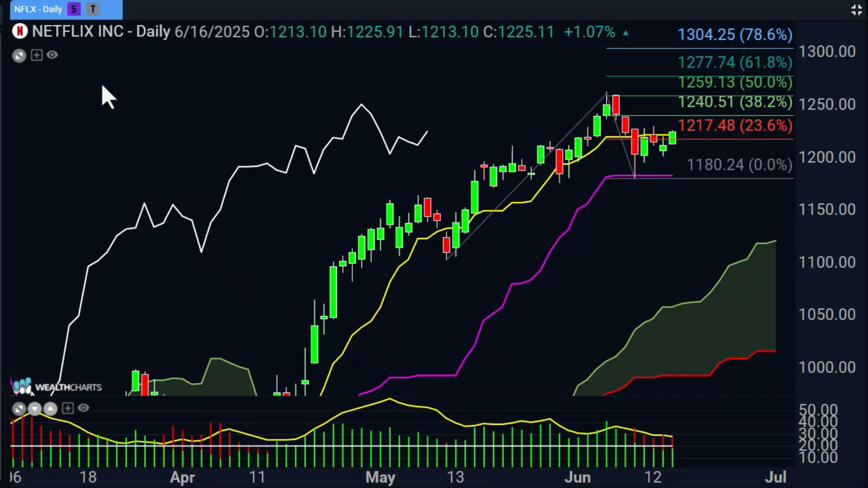Screen dimensions: 868x488
Task: Maximize the lower indicator pane
Action: pyautogui.click(x=19, y=409)
